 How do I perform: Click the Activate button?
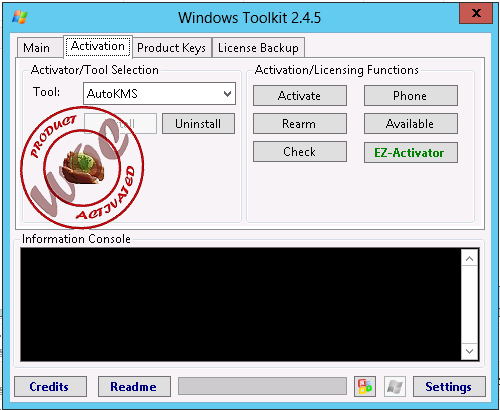point(300,96)
